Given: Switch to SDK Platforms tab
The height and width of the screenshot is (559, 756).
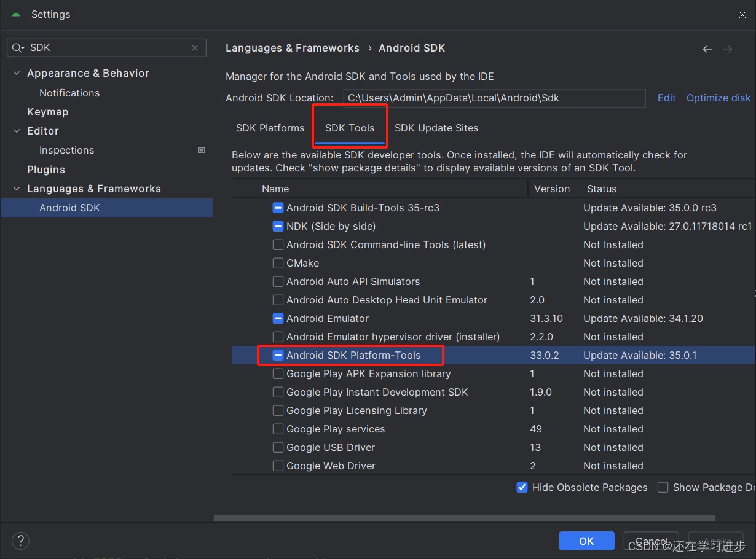Looking at the screenshot, I should point(270,128).
